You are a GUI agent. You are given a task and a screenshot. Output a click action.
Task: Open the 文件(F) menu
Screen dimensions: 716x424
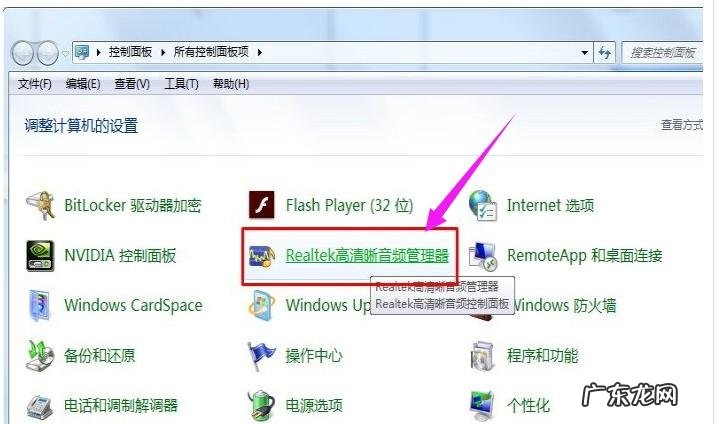pyautogui.click(x=34, y=84)
